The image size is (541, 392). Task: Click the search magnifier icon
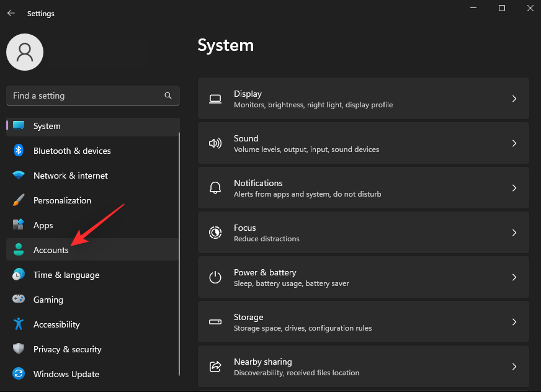tap(168, 96)
